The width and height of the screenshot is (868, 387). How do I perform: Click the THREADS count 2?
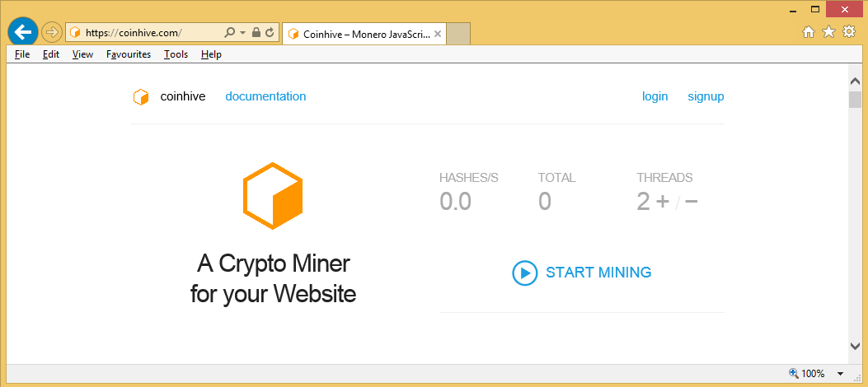coord(643,201)
